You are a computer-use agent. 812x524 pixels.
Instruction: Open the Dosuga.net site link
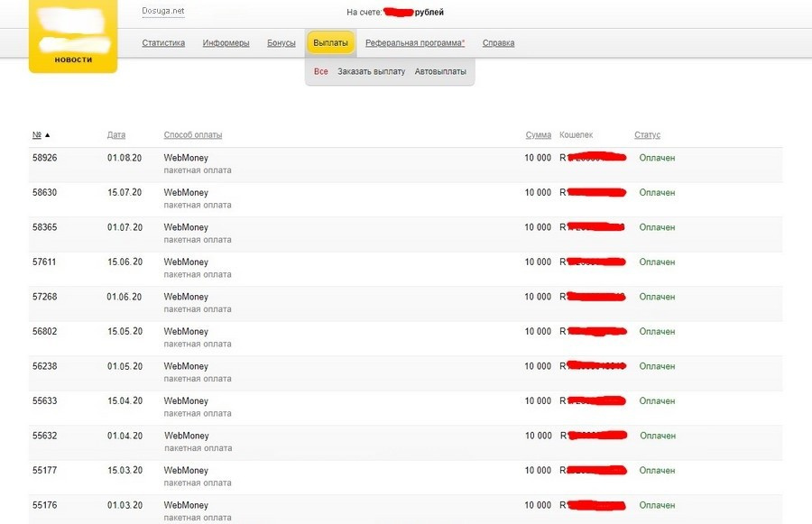[163, 11]
